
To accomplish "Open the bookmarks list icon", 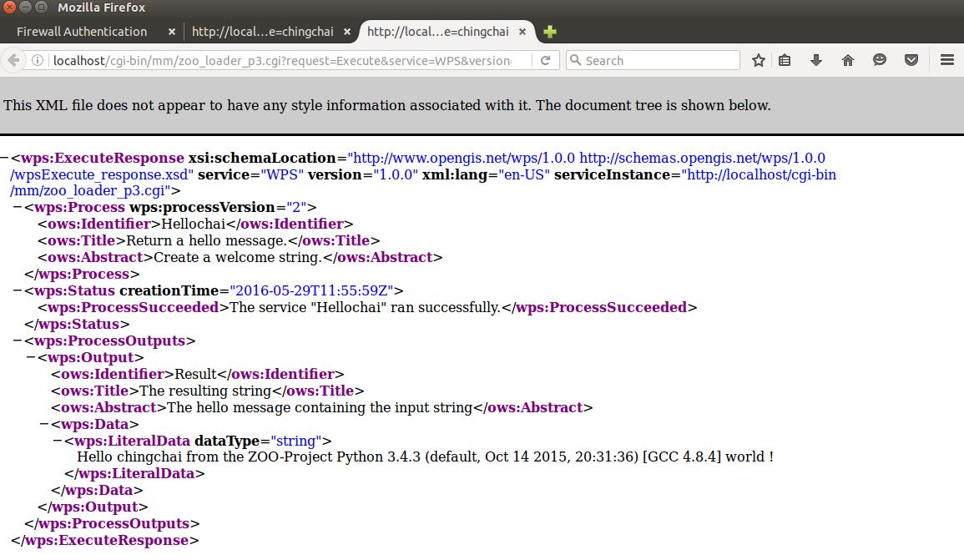I will point(785,60).
